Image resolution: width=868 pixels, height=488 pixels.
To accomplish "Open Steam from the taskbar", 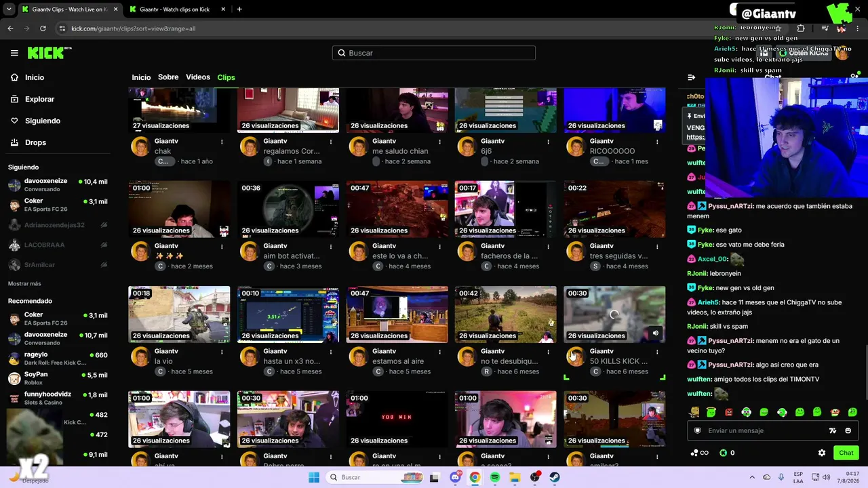I will tap(555, 477).
